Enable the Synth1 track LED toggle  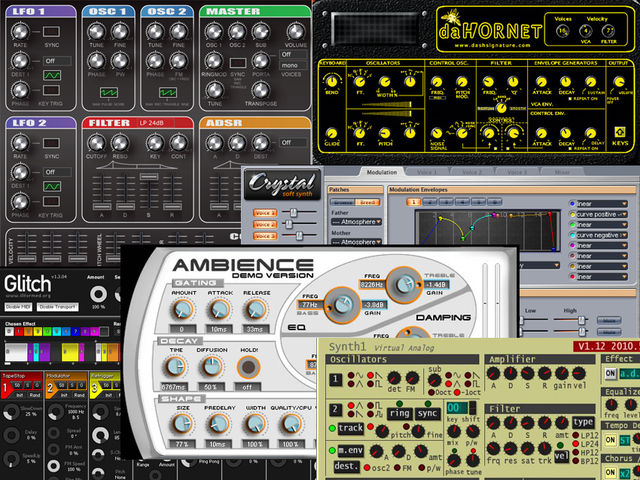click(x=332, y=428)
